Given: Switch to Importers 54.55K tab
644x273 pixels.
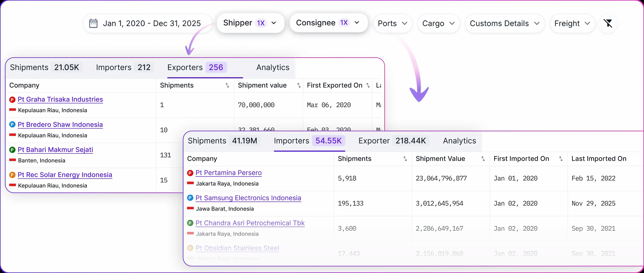Looking at the screenshot, I should coord(309,141).
